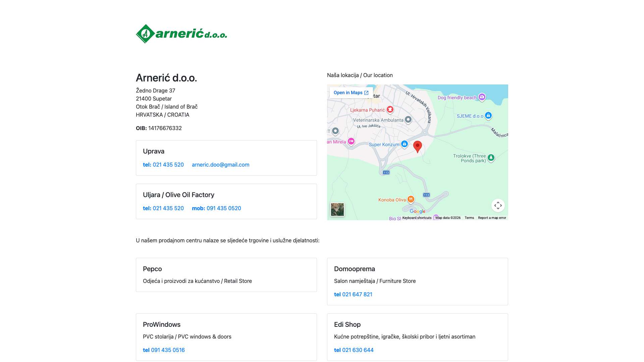The width and height of the screenshot is (644, 362).
Task: Click the Domooprema card heading
Action: coord(355,269)
